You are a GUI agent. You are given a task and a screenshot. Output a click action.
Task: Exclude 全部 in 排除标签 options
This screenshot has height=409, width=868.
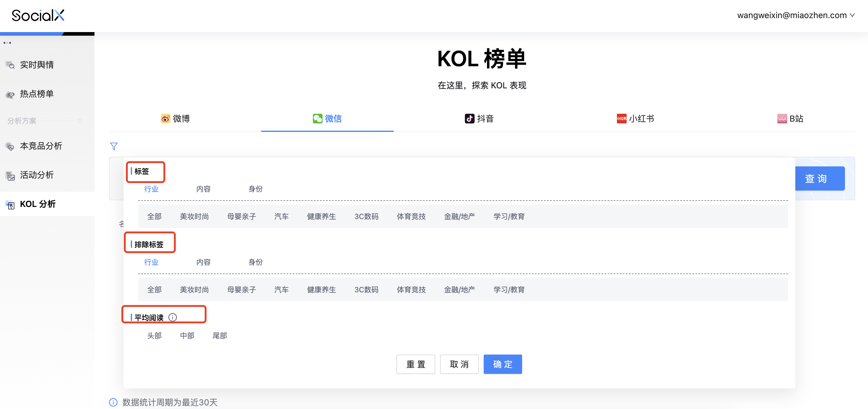[154, 290]
